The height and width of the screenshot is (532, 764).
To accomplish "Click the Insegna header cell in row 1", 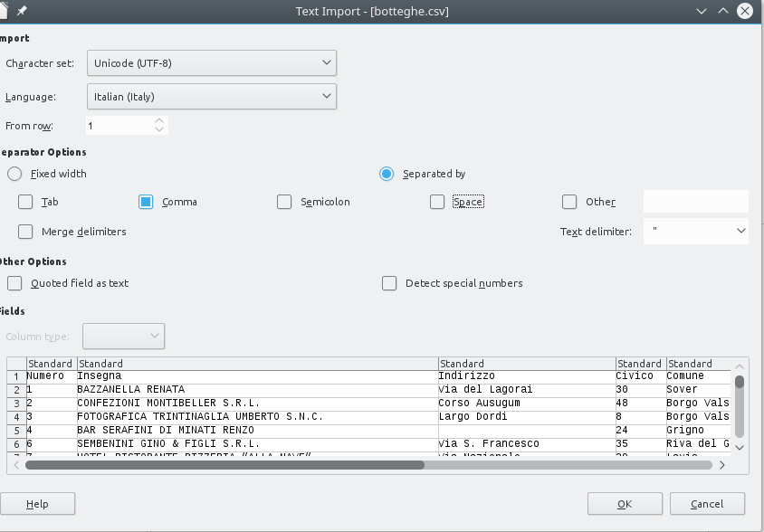I will (x=258, y=376).
